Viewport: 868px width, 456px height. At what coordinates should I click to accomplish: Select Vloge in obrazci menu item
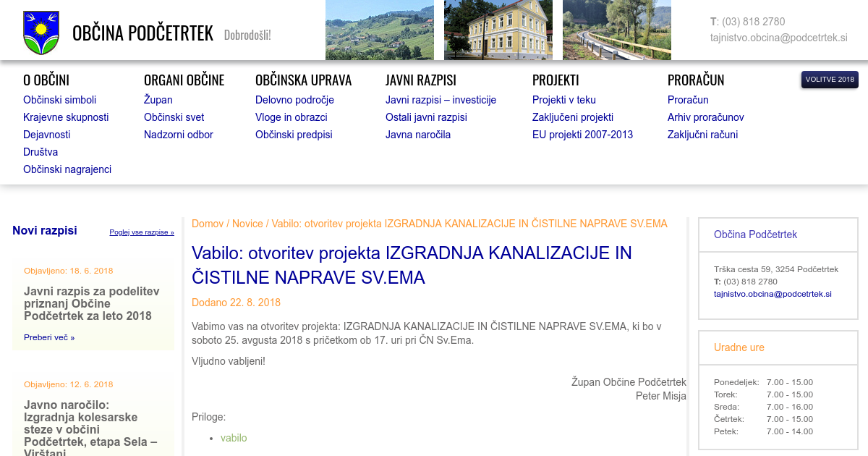(291, 117)
